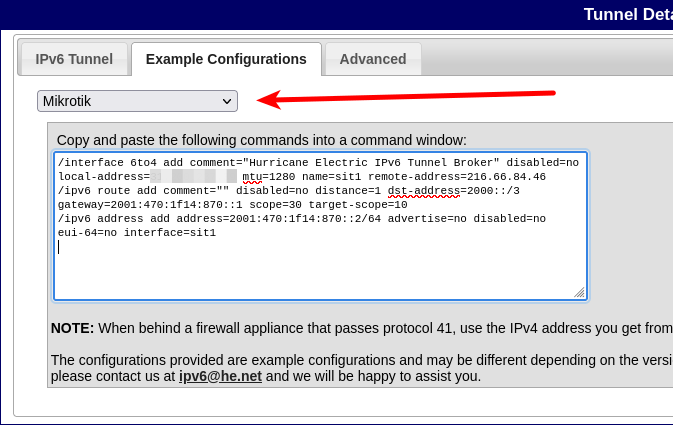Click the "eui-64=no interface=sit1" line
673x425 pixels.
[x=137, y=233]
